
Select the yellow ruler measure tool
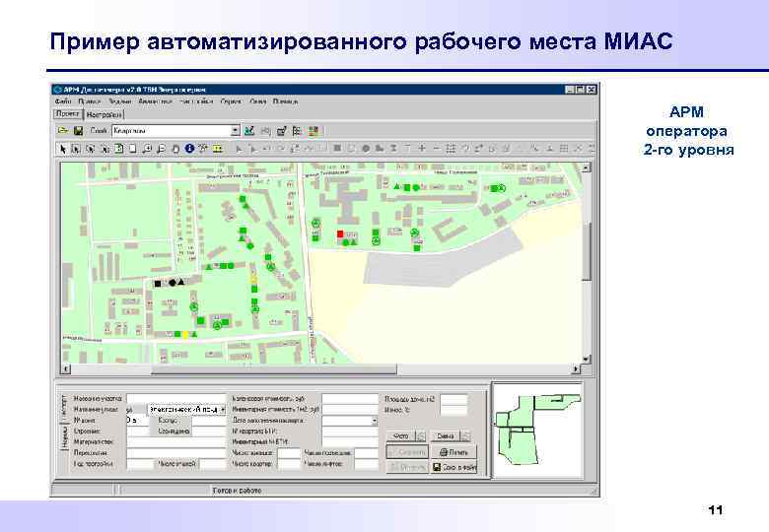217,149
